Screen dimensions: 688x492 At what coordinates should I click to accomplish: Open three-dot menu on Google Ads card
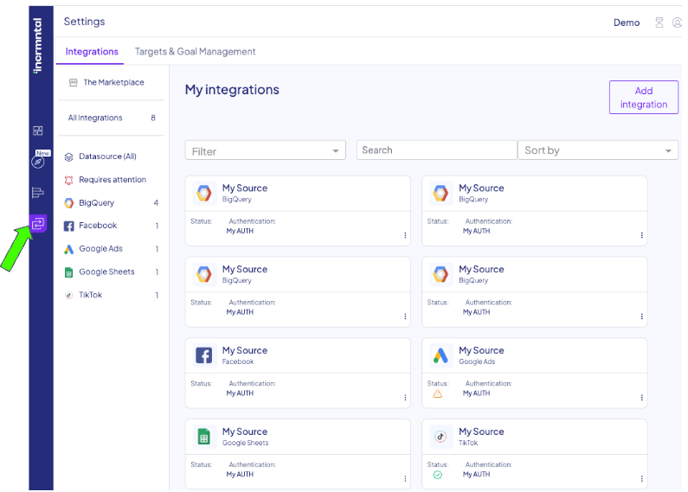pos(642,398)
